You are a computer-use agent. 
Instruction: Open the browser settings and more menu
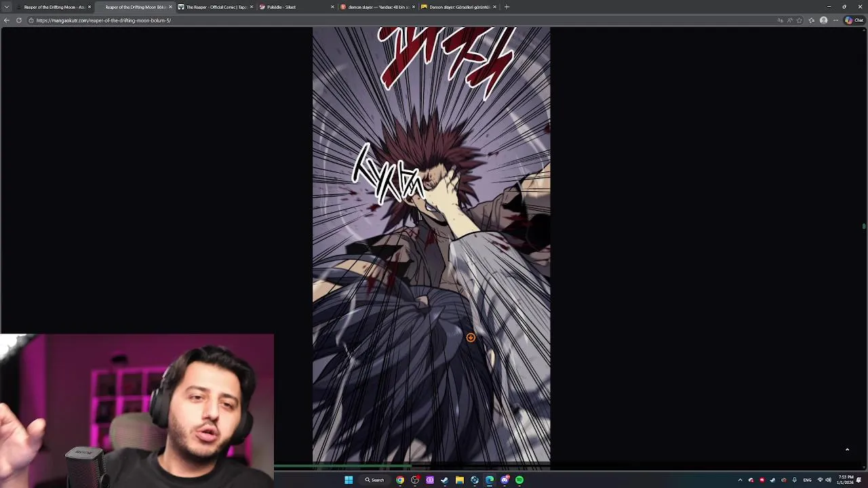(x=835, y=20)
